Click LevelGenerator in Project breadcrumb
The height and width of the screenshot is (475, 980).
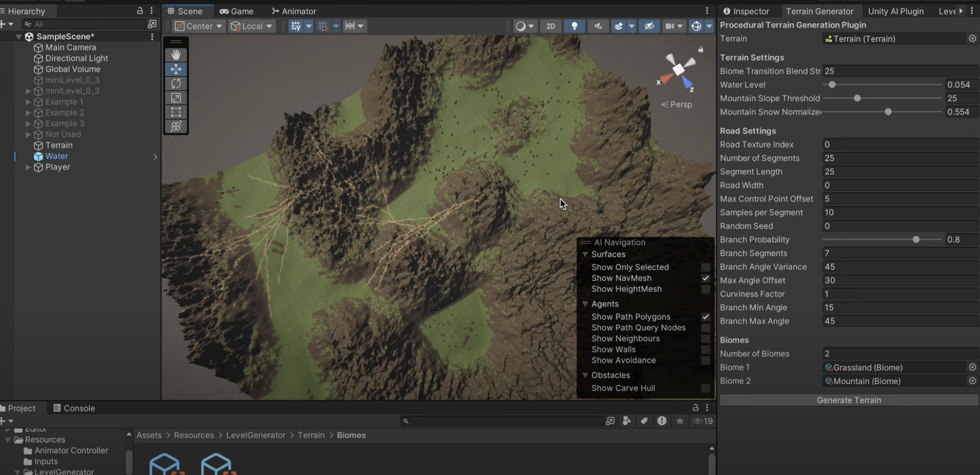coord(256,435)
